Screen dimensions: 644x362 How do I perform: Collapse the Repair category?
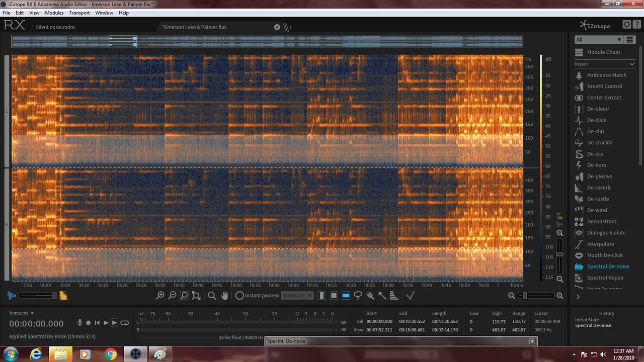(x=632, y=64)
